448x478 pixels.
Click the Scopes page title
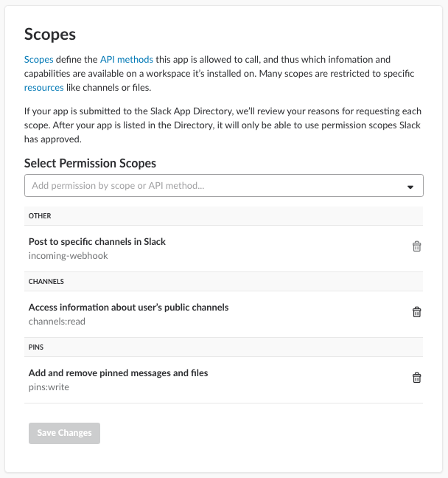click(x=50, y=34)
